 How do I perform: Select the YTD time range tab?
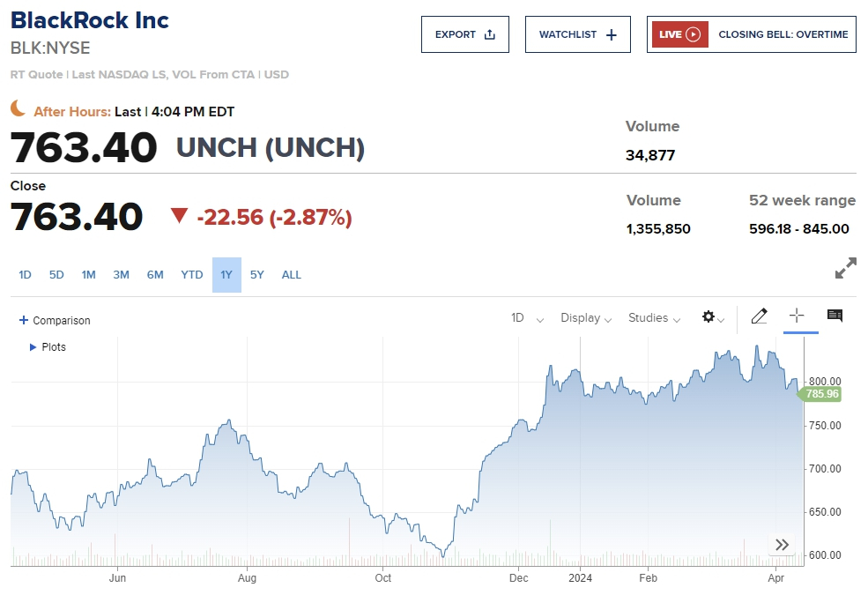click(192, 275)
